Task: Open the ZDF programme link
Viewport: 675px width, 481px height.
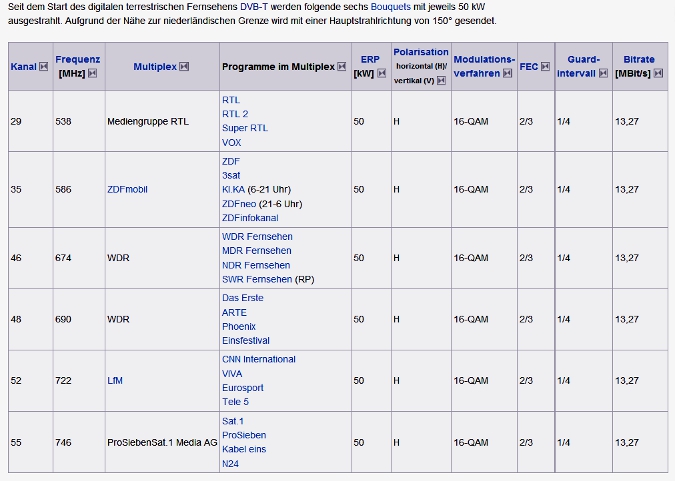Action: click(x=231, y=161)
